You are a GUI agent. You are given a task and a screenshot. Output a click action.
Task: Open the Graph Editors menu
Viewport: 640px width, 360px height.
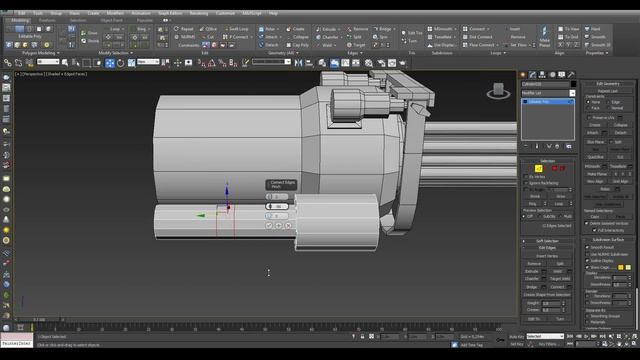click(170, 13)
